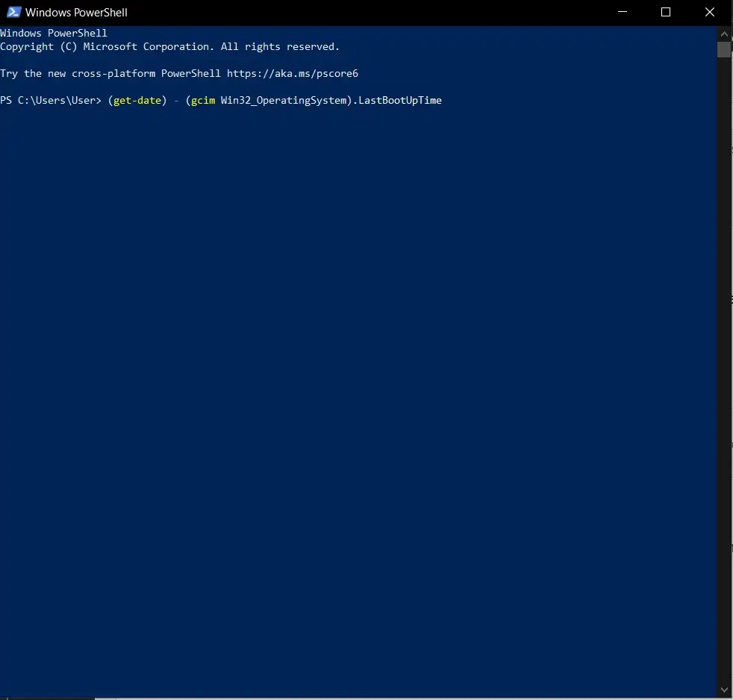This screenshot has height=700, width=733.
Task: Click 'Try the new cross-platform PowerShell' text
Action: (x=110, y=73)
